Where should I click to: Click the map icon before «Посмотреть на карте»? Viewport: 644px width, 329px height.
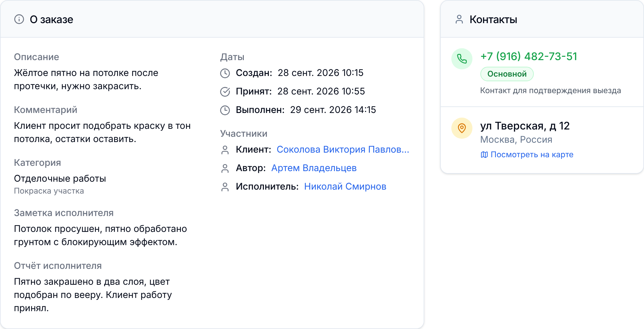pyautogui.click(x=484, y=155)
